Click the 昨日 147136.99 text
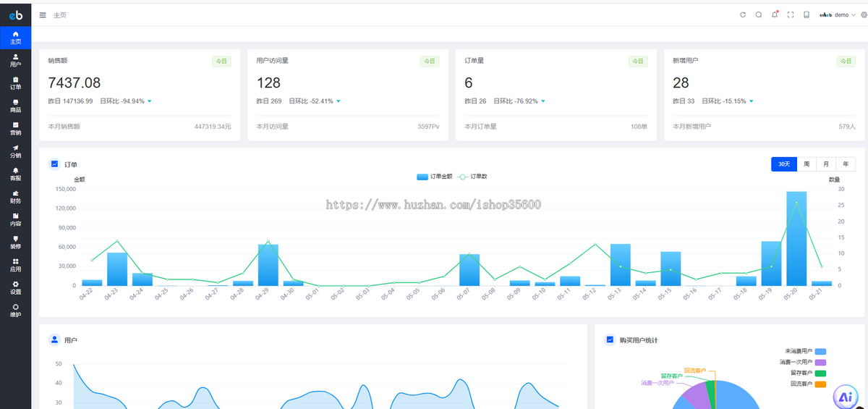 [x=70, y=101]
